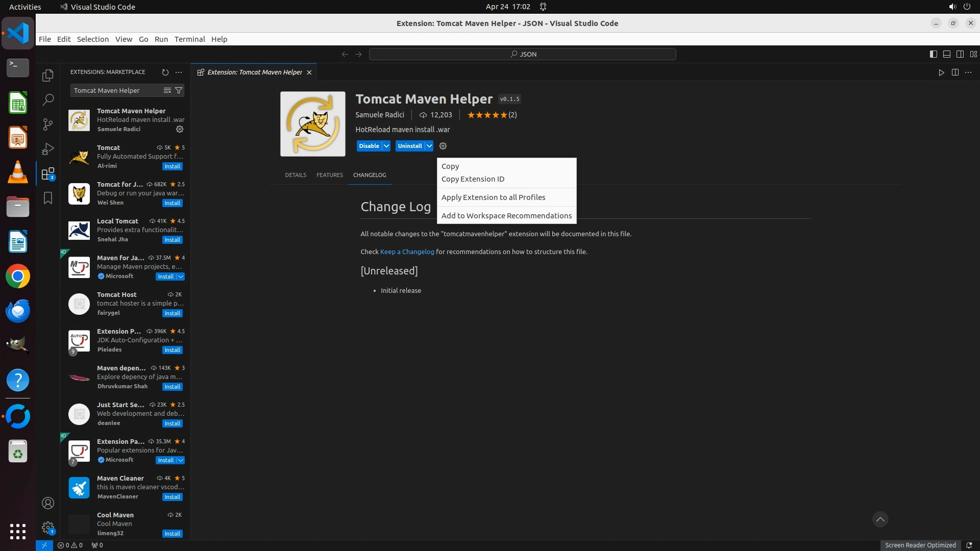The height and width of the screenshot is (551, 980).
Task: Toggle the secondary side bar layout icon
Action: tap(960, 54)
